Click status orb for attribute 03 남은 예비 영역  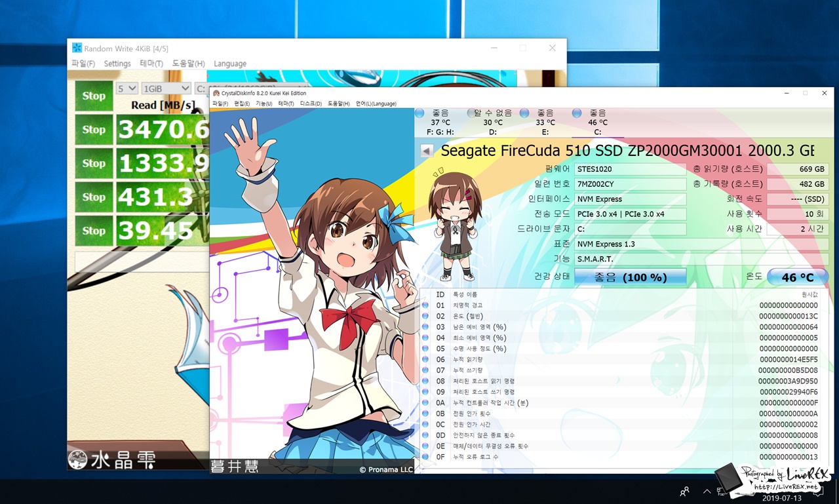point(425,327)
